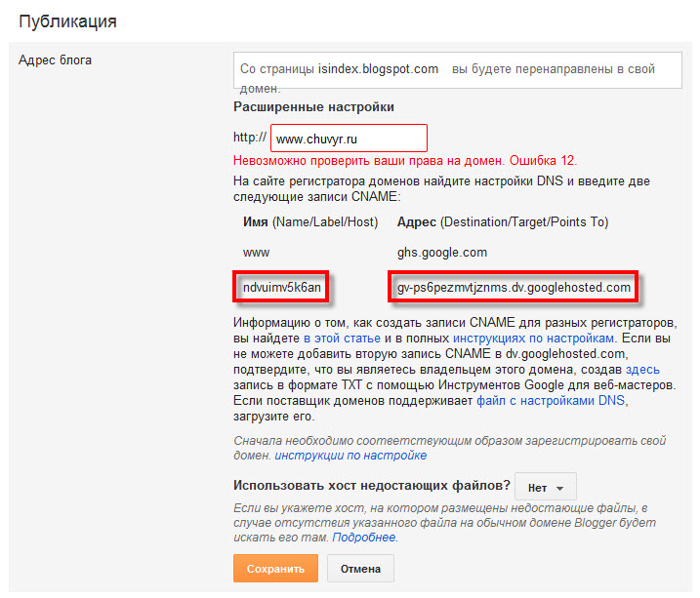The width and height of the screenshot is (700, 598).
Task: Click the 'Адрес блога' label
Action: [x=55, y=60]
